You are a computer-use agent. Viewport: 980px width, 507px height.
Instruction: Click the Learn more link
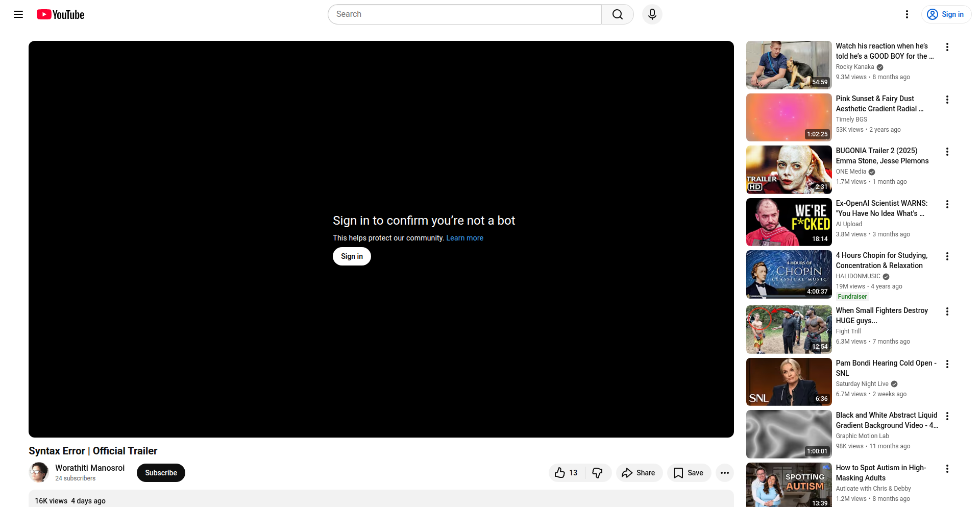click(x=464, y=238)
